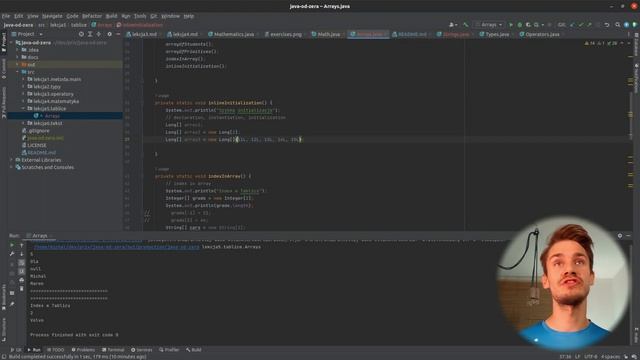This screenshot has width=640, height=360.
Task: Open the user account dropdown icon
Action: coord(453,25)
